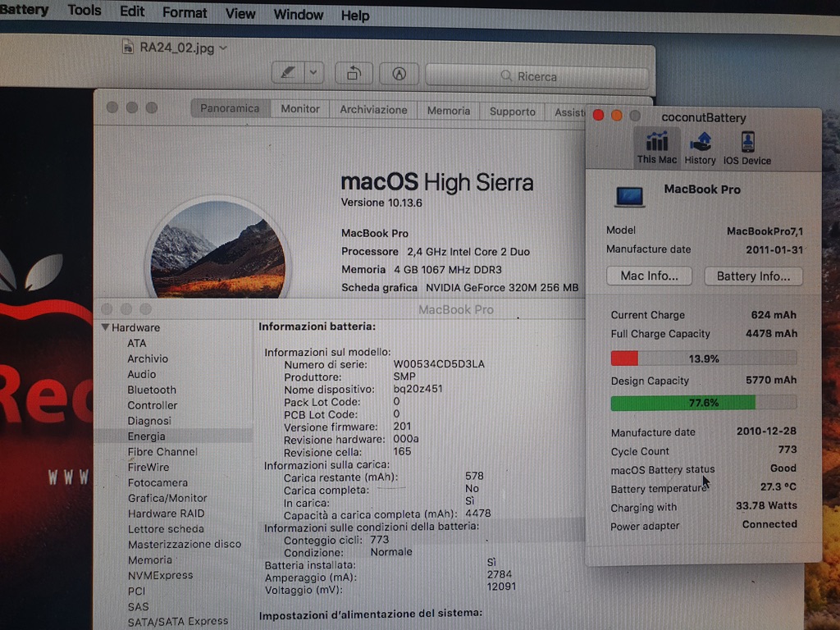
Task: Click the Charging with 33.78 Watts row
Action: pos(703,506)
